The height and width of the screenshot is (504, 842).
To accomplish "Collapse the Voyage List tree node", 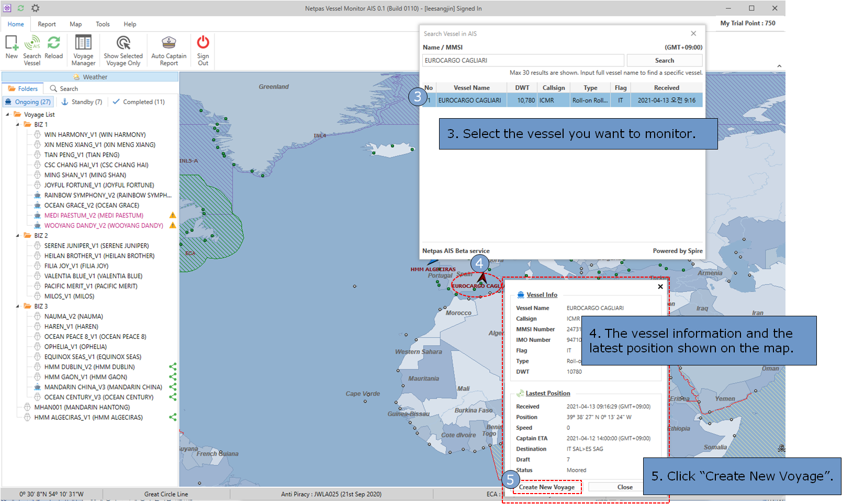I will click(7, 114).
